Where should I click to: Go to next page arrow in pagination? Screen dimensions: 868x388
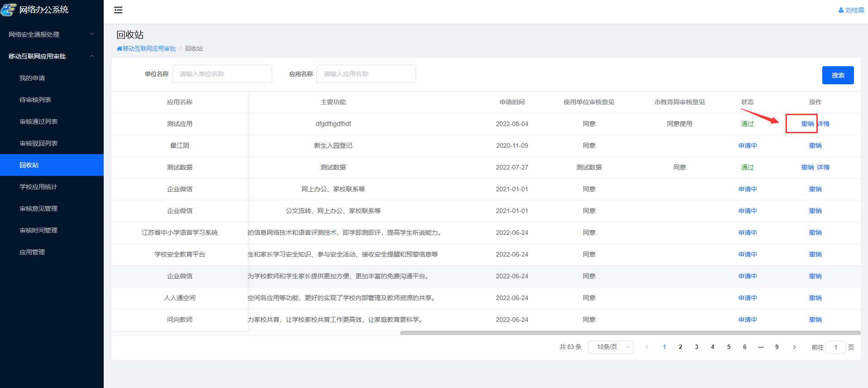794,347
